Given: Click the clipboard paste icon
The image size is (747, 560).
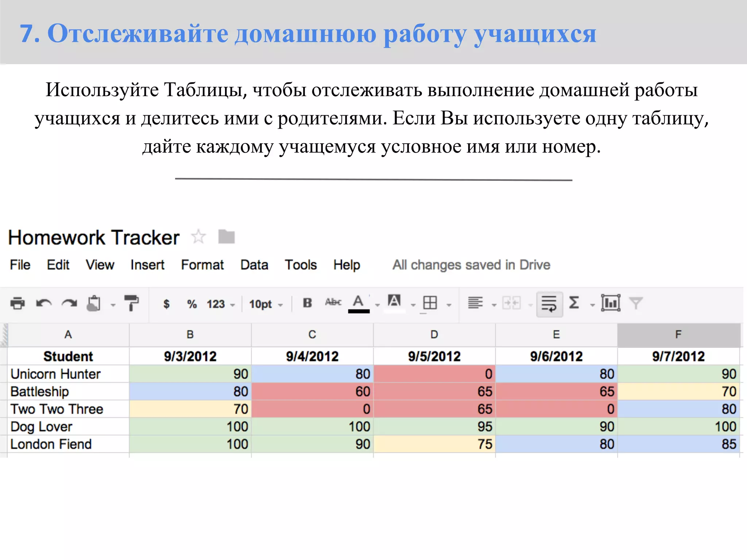Looking at the screenshot, I should [x=94, y=303].
